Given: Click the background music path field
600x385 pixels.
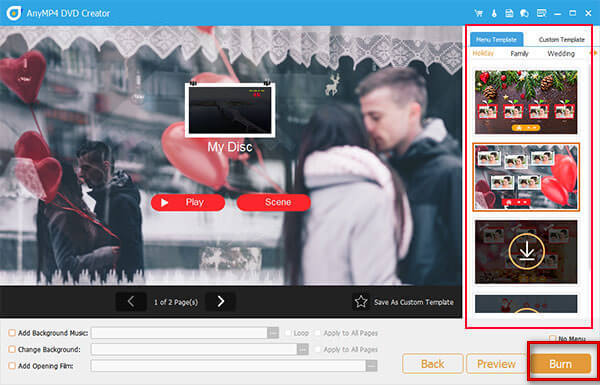Looking at the screenshot, I should point(179,333).
